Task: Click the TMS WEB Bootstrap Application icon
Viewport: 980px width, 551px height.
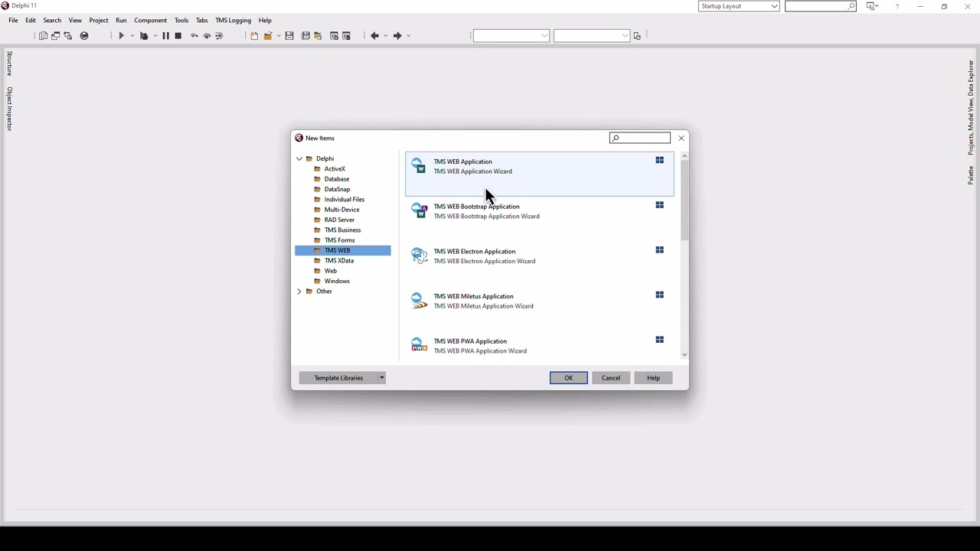Action: point(419,210)
